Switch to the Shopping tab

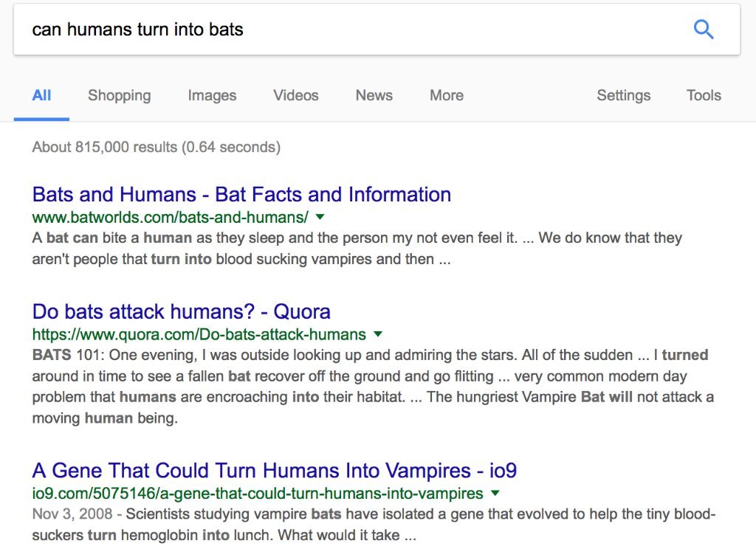tap(119, 95)
